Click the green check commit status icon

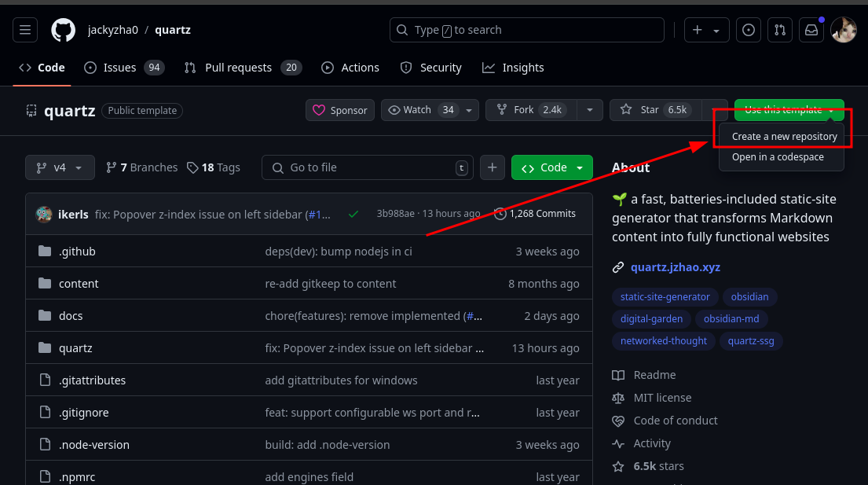click(x=353, y=214)
